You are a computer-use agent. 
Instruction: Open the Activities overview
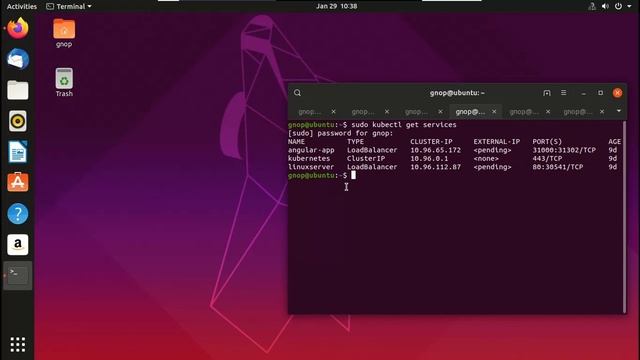point(22,6)
